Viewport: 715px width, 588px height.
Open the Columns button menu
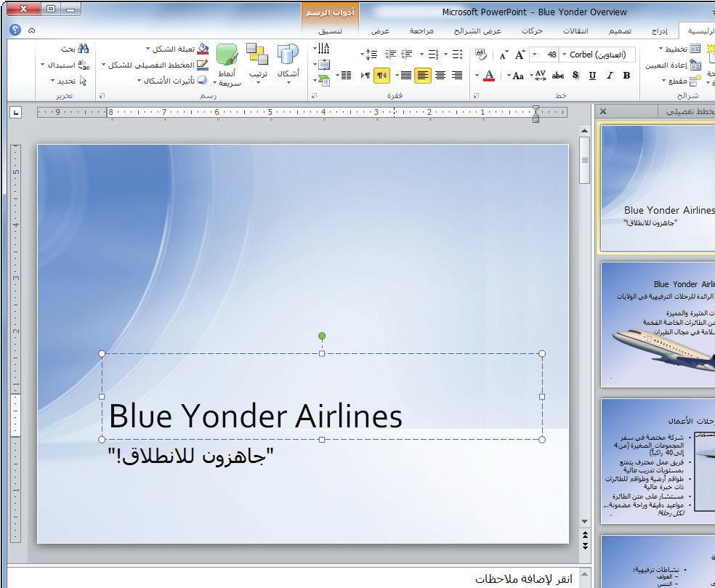tap(344, 76)
